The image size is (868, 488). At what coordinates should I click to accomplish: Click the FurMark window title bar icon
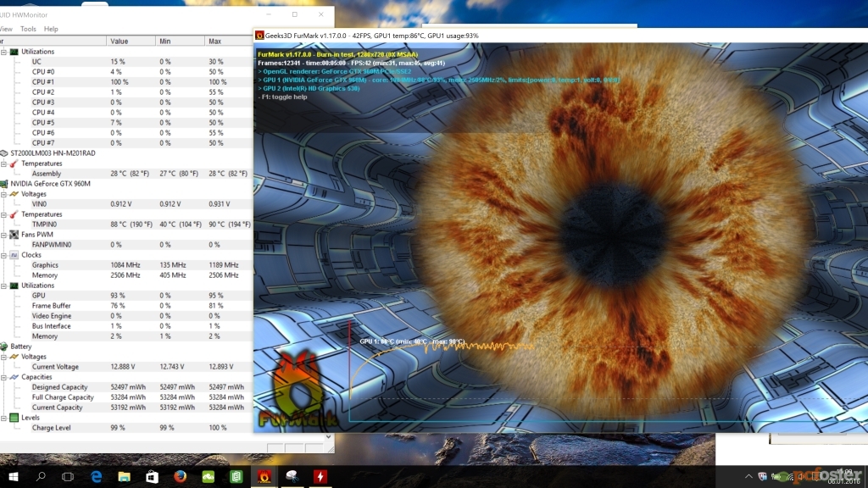coord(259,36)
